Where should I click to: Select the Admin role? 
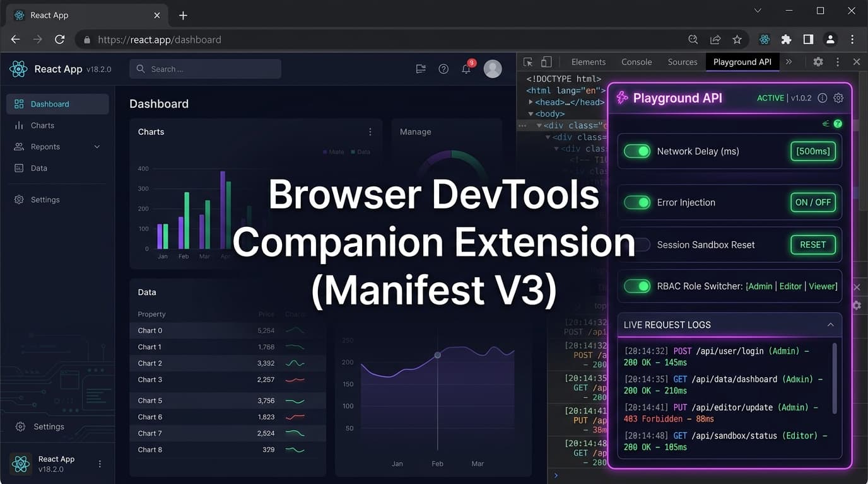tap(760, 286)
